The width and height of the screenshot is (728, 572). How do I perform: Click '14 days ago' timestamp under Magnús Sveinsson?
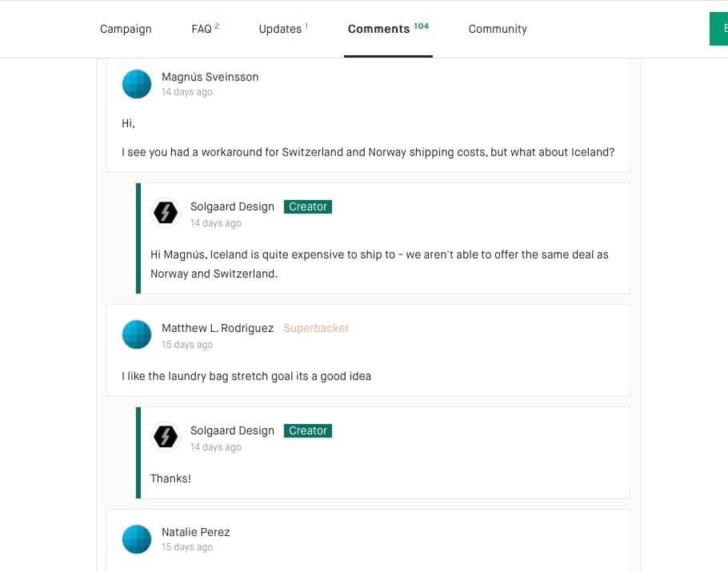click(x=187, y=92)
